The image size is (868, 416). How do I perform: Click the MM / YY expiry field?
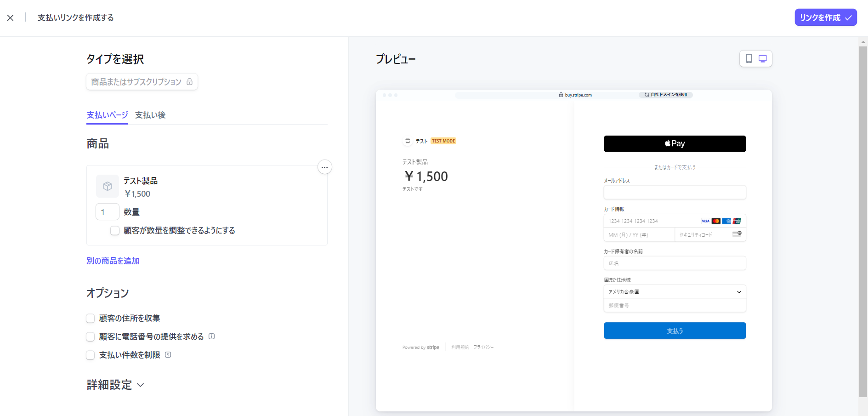639,234
